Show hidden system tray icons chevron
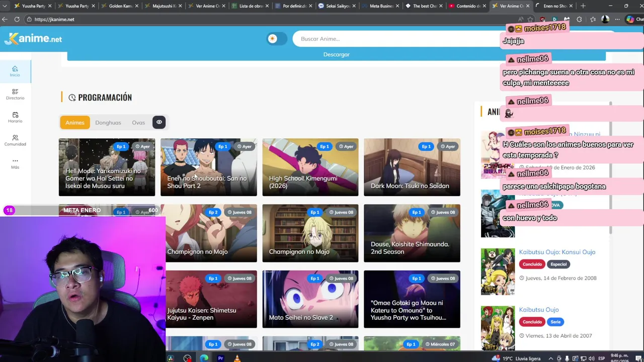Image resolution: width=644 pixels, height=362 pixels. [550, 358]
